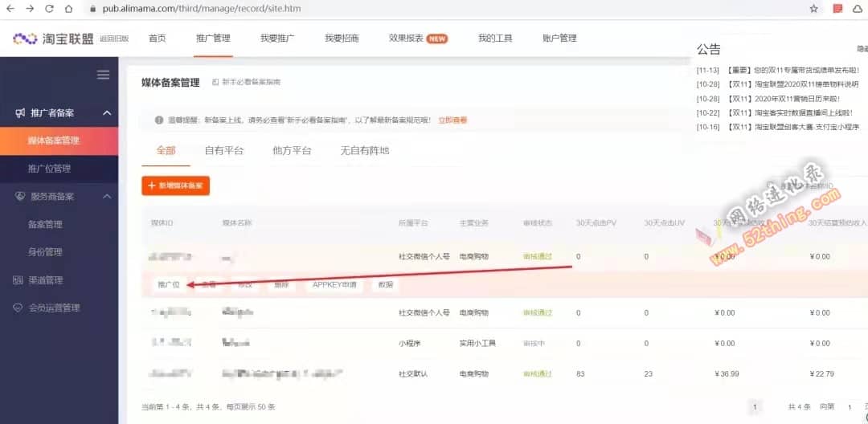This screenshot has width=868, height=424.
Task: Open 我的工具 in the top navigation
Action: [x=495, y=39]
